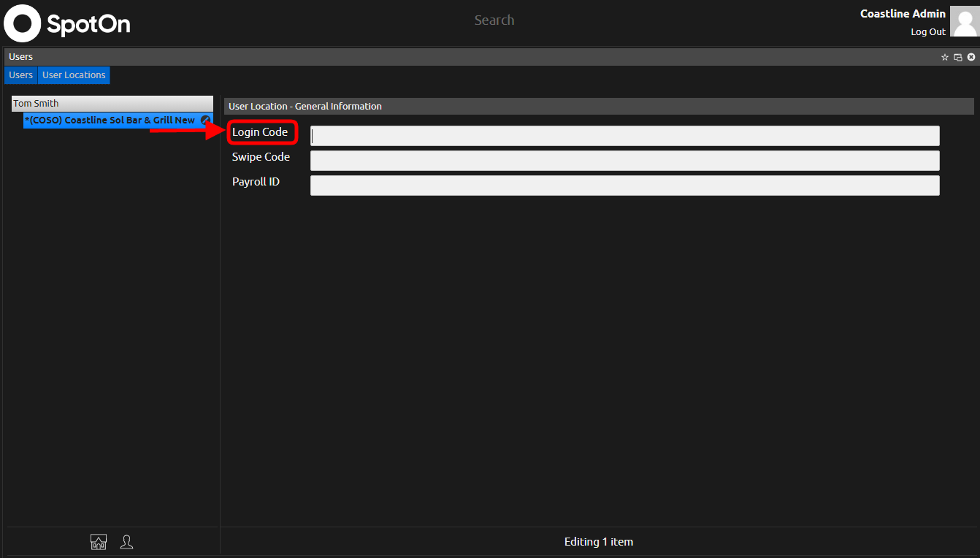Click the edit pencil icon on location row
The height and width of the screenshot is (558, 980).
206,120
